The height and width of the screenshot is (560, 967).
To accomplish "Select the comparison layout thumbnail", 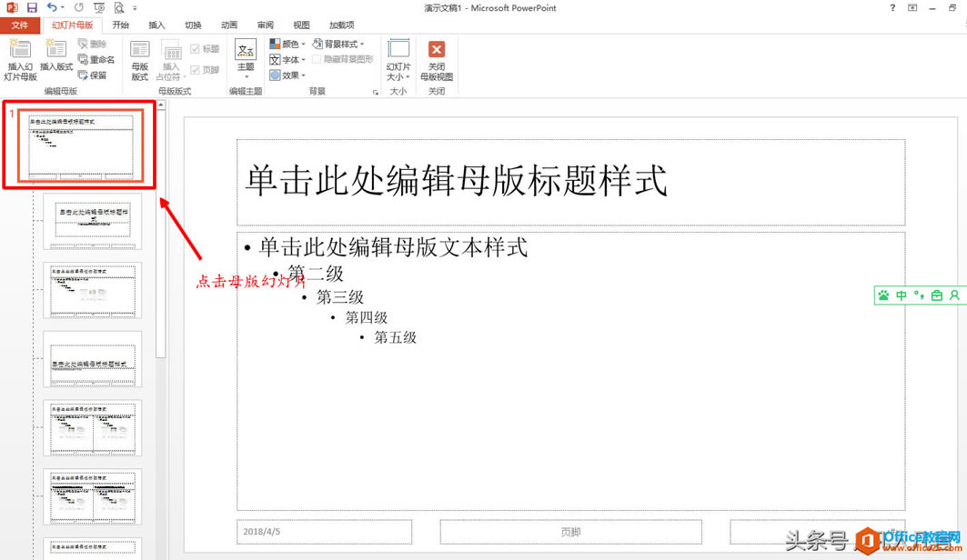I will tap(93, 497).
